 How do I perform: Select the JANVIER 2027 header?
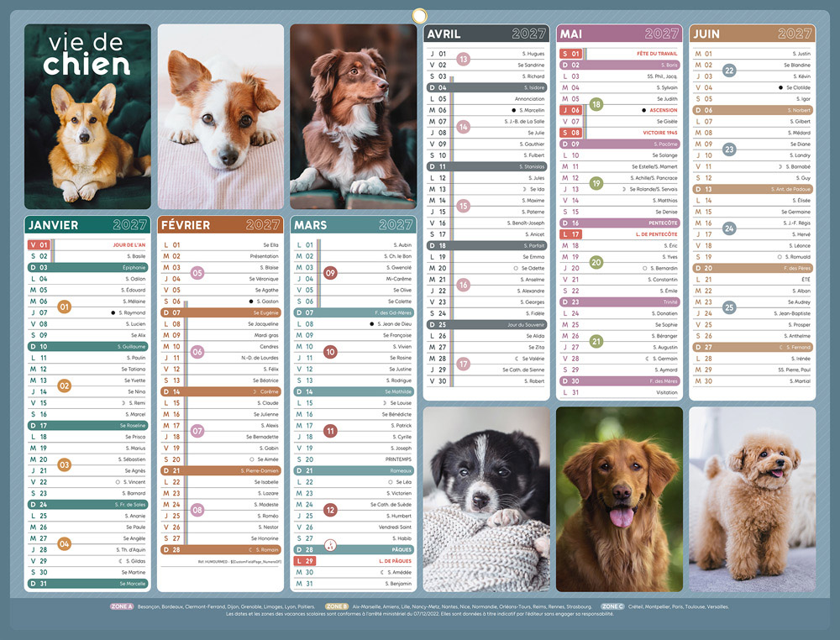coord(87,225)
